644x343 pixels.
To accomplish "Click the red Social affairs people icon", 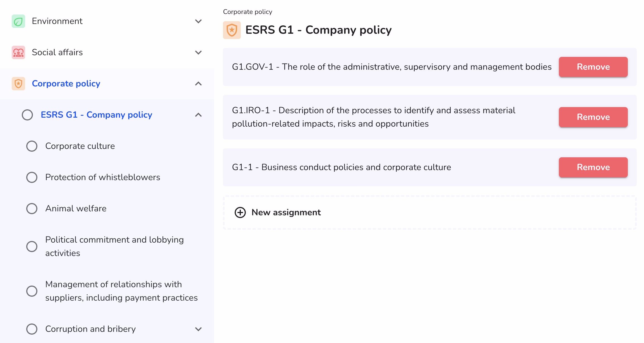I will 18,52.
